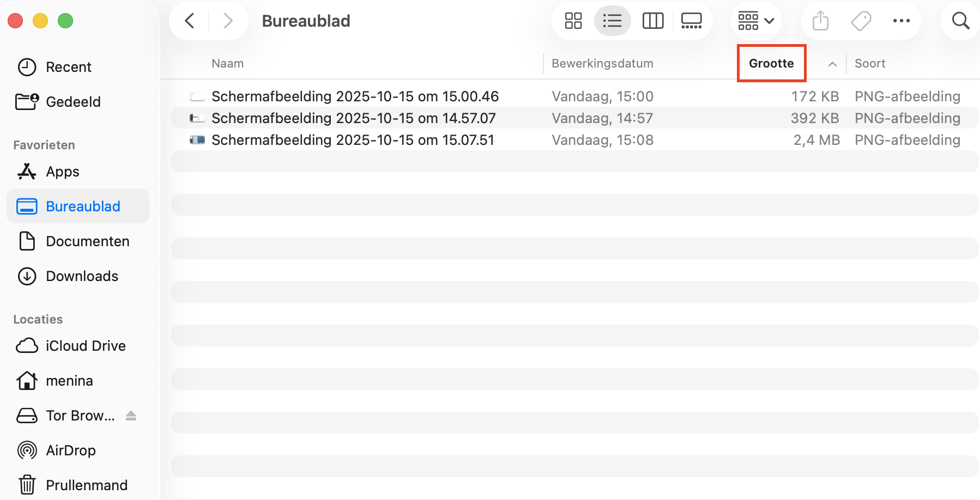Open the more options (…) menu
980x500 pixels.
(902, 21)
